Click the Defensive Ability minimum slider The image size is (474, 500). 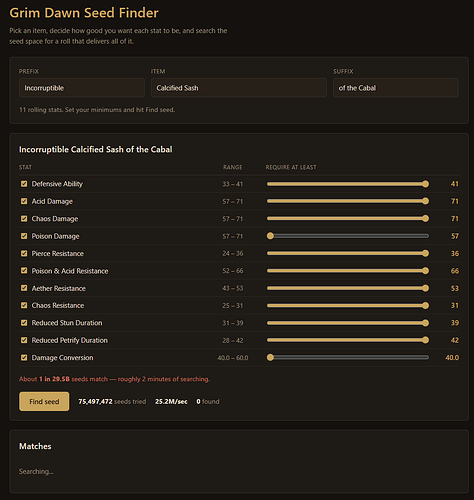(348, 184)
